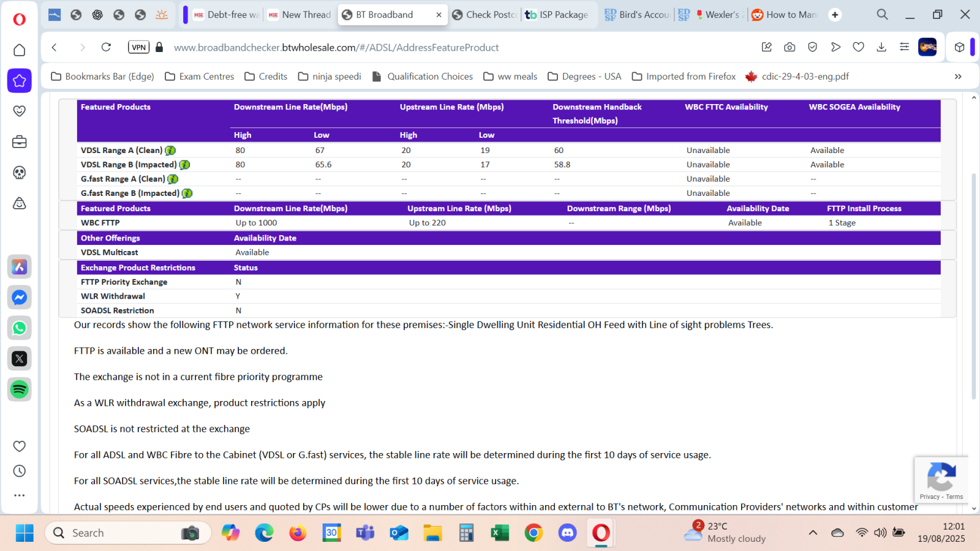Click the page vertical scrollbar
The width and height of the screenshot is (980, 551).
[x=973, y=287]
